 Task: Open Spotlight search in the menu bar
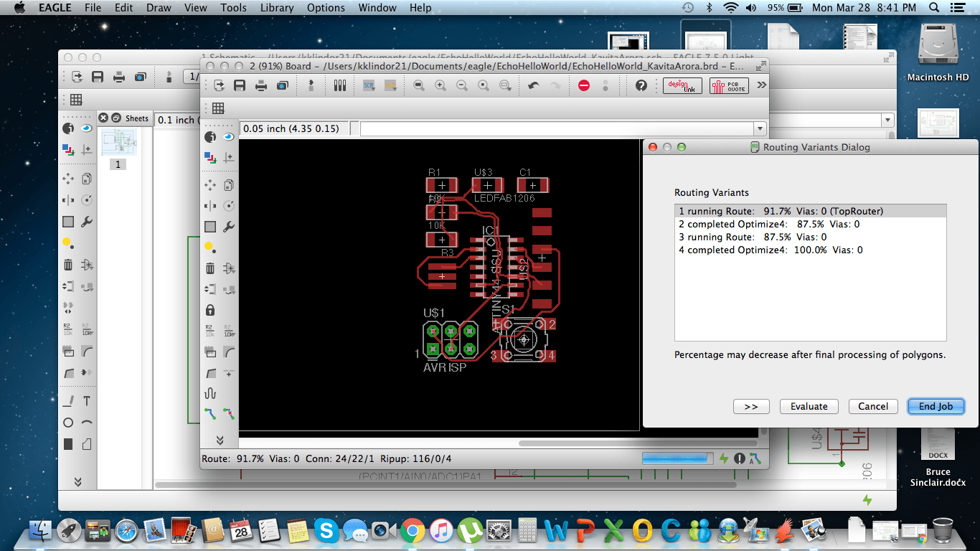[x=934, y=8]
